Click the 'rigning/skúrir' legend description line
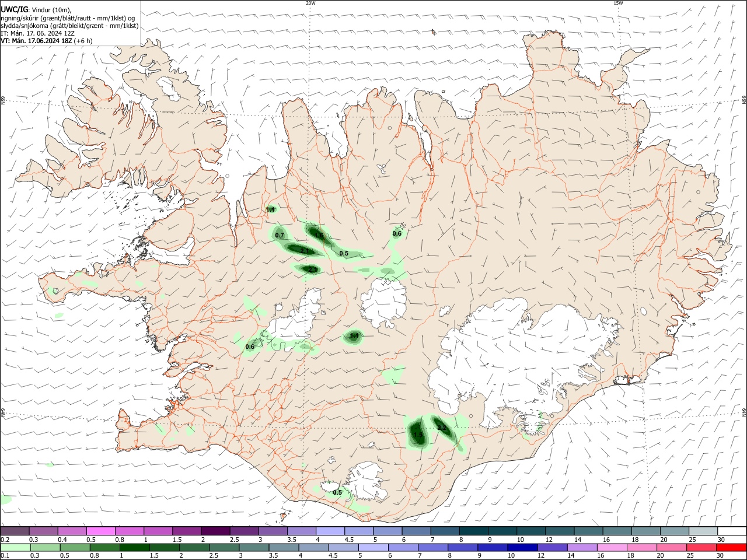The height and width of the screenshot is (560, 747). click(x=69, y=18)
